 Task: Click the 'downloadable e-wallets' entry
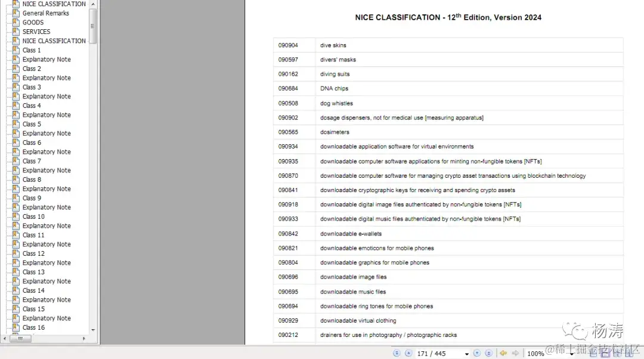tap(351, 233)
